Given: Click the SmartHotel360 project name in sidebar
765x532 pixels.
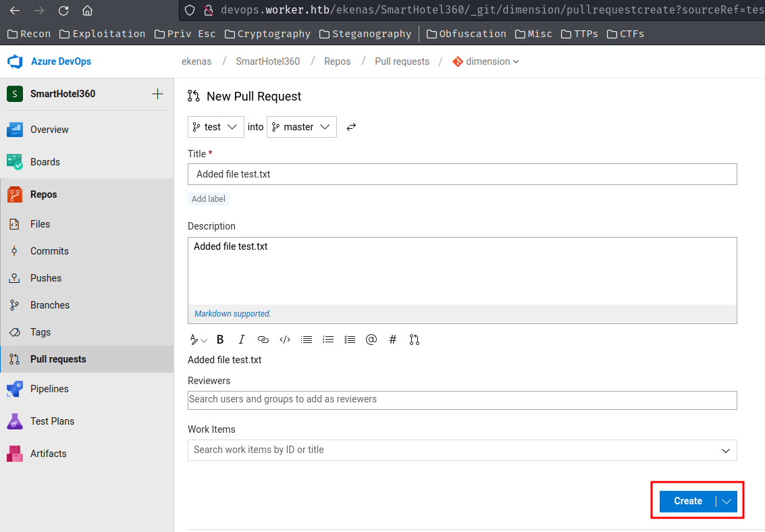Looking at the screenshot, I should [x=62, y=94].
